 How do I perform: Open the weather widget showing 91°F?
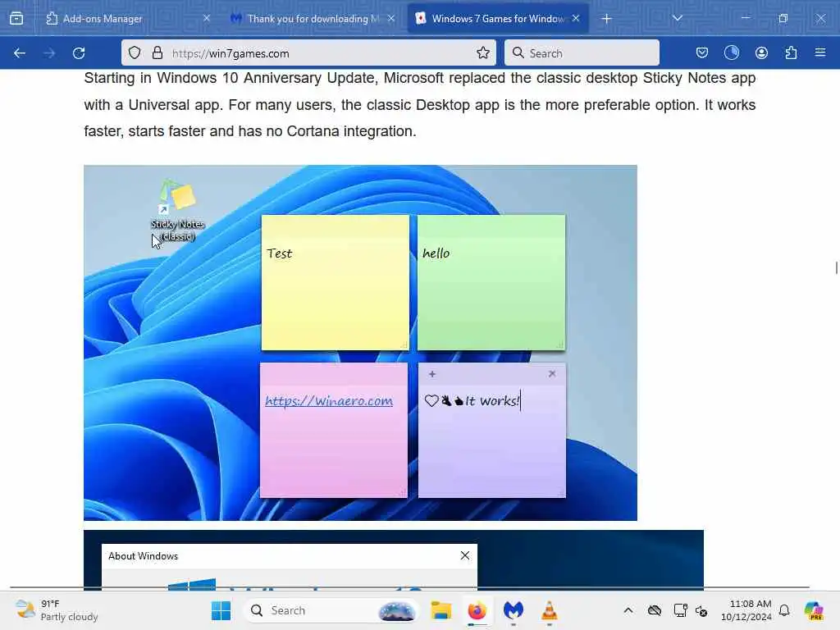pos(57,610)
